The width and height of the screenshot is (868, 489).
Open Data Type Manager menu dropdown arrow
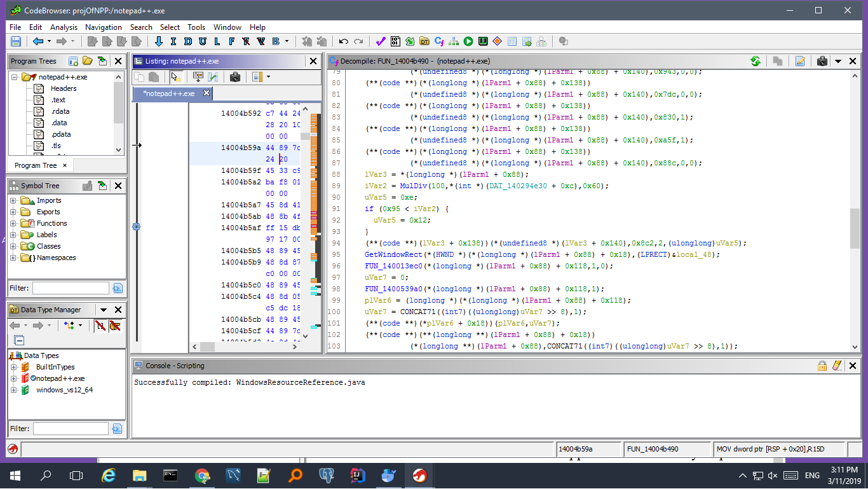click(104, 310)
